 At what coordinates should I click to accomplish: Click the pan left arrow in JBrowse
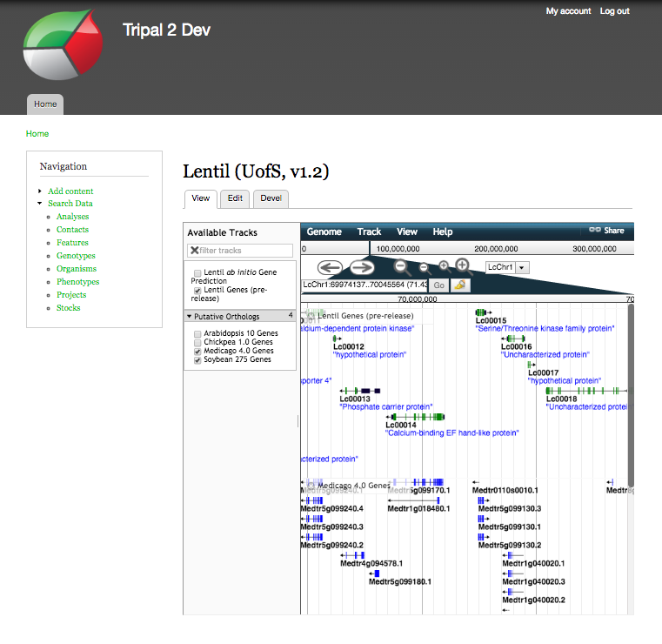(x=330, y=267)
